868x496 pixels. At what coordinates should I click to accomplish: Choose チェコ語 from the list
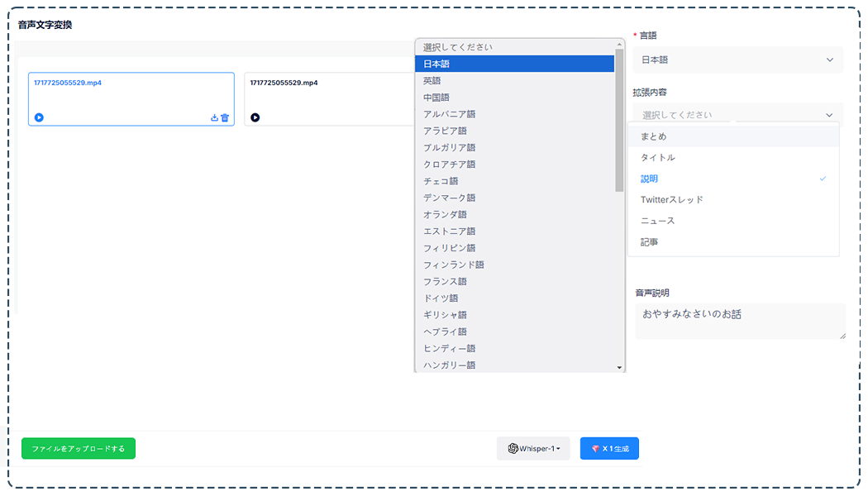(x=514, y=181)
